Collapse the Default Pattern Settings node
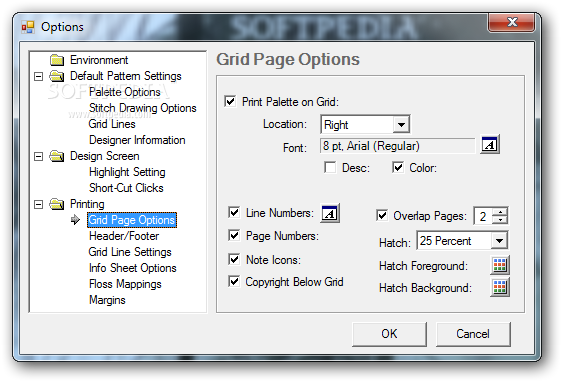Image resolution: width=562 pixels, height=382 pixels. [38, 76]
